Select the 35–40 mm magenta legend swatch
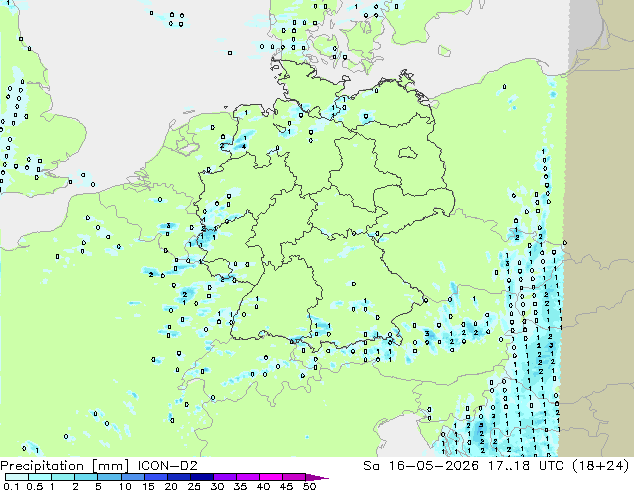Image resolution: width=634 pixels, height=490 pixels. (x=247, y=477)
